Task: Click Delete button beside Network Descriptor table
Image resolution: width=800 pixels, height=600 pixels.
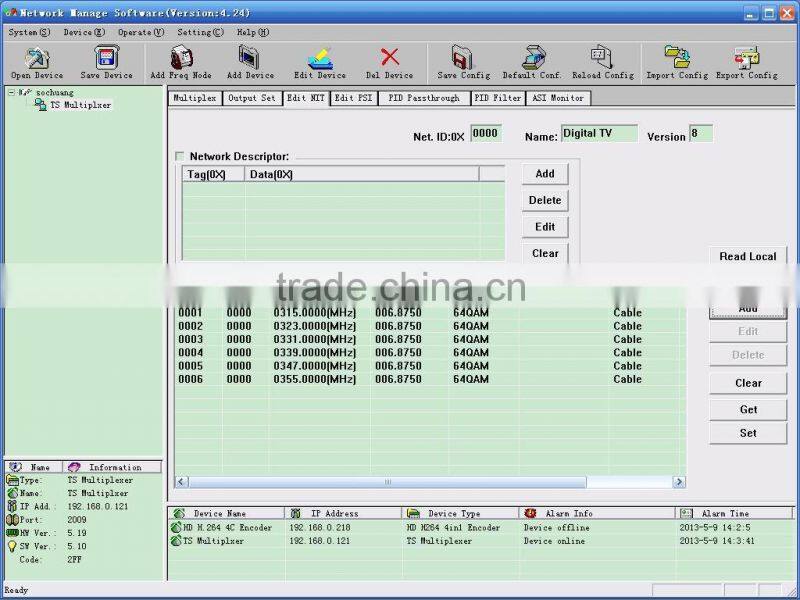Action: [x=545, y=201]
